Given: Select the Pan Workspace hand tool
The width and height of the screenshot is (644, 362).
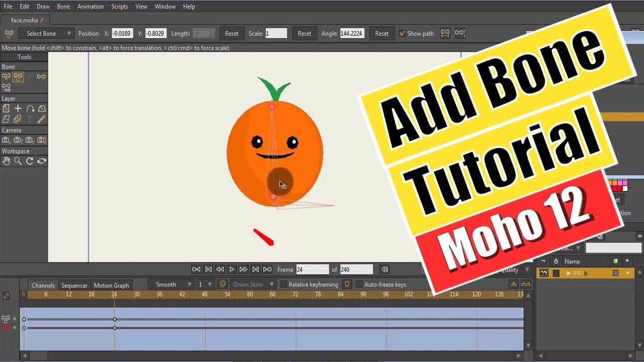Looking at the screenshot, I should [x=6, y=161].
